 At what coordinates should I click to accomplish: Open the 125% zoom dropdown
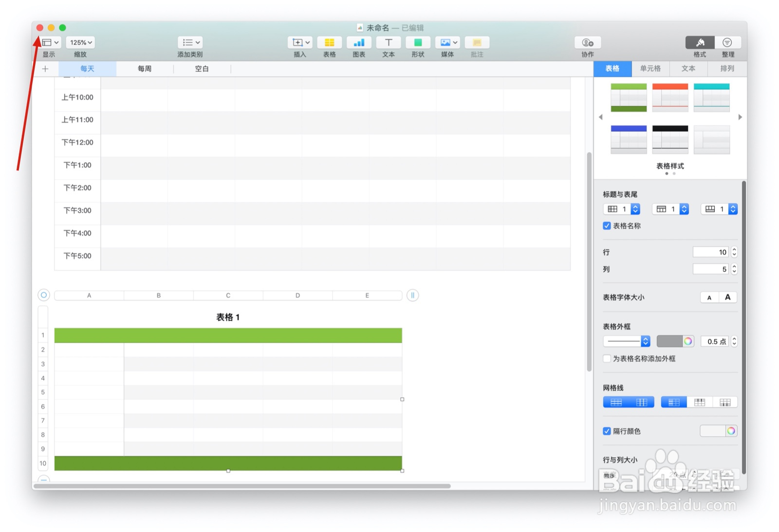click(x=80, y=42)
